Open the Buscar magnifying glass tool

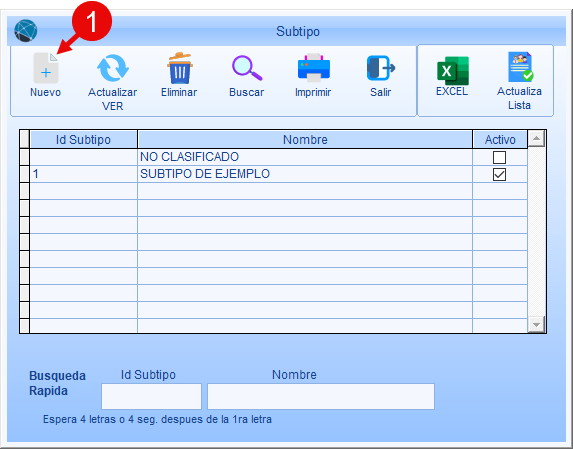[247, 68]
